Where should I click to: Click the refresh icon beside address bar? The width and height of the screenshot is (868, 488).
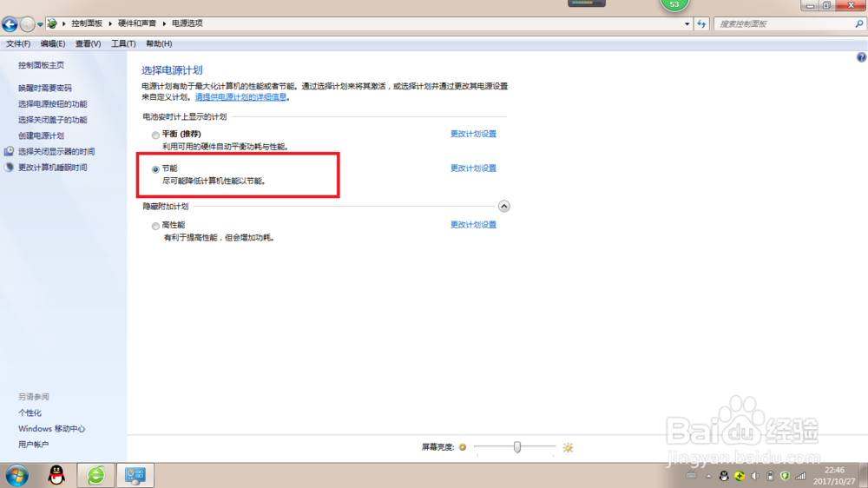tap(701, 23)
